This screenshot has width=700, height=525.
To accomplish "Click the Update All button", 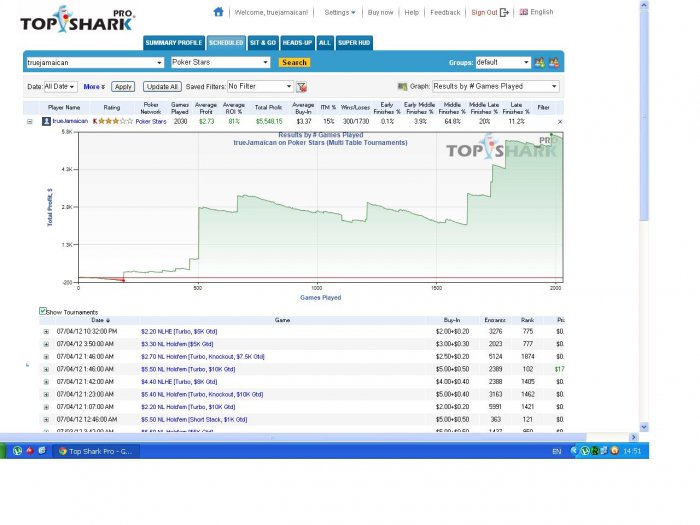I will pos(162,87).
